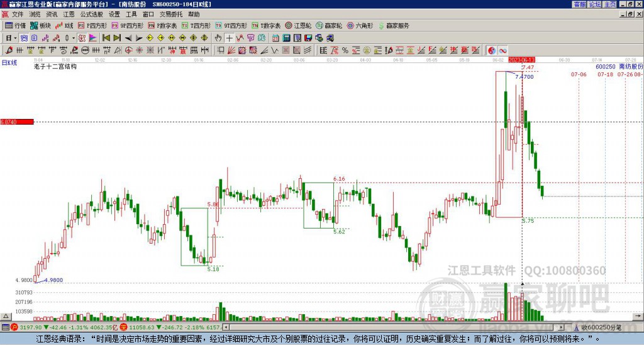Open the T数字表 tool
This screenshot has width=644, height=345.
point(266,25)
